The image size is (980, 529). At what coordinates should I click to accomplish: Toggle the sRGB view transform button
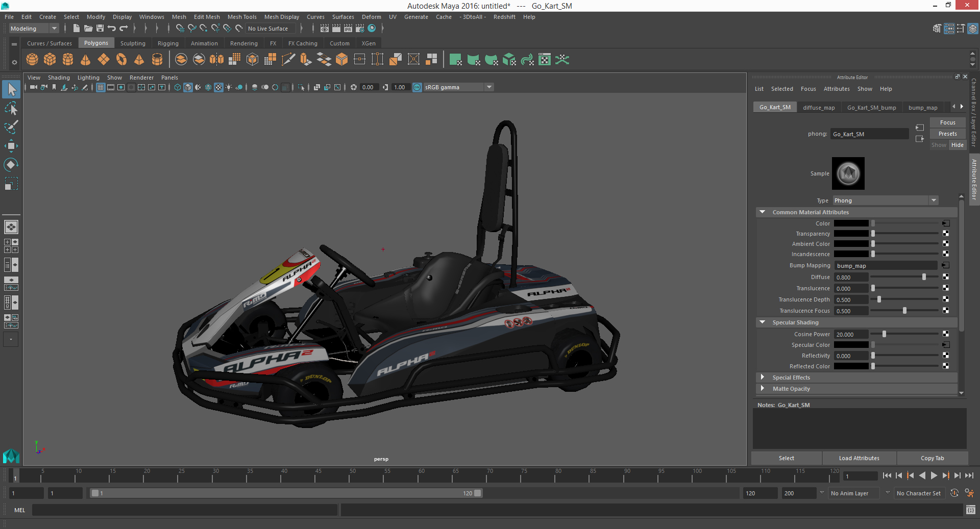tap(417, 87)
